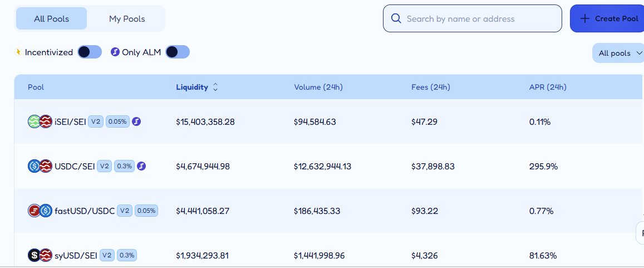Open the syUSD/SEI pool name

pos(76,255)
